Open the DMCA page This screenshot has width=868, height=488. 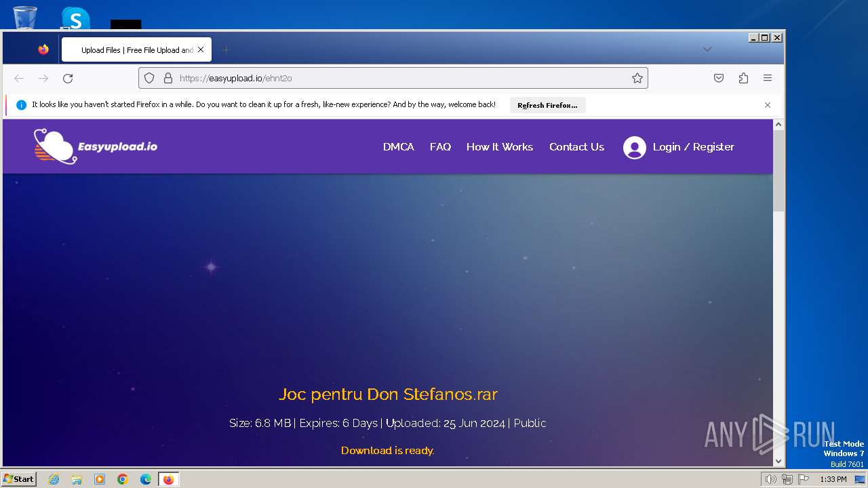point(398,146)
